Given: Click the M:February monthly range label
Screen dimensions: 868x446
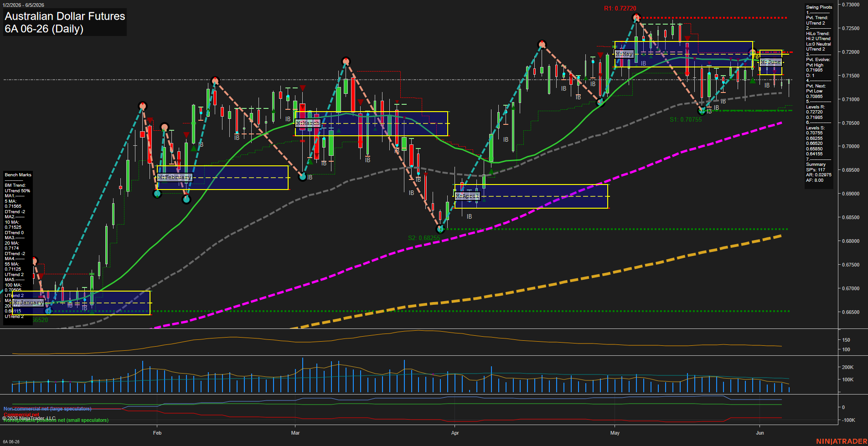Looking at the screenshot, I should tap(175, 177).
